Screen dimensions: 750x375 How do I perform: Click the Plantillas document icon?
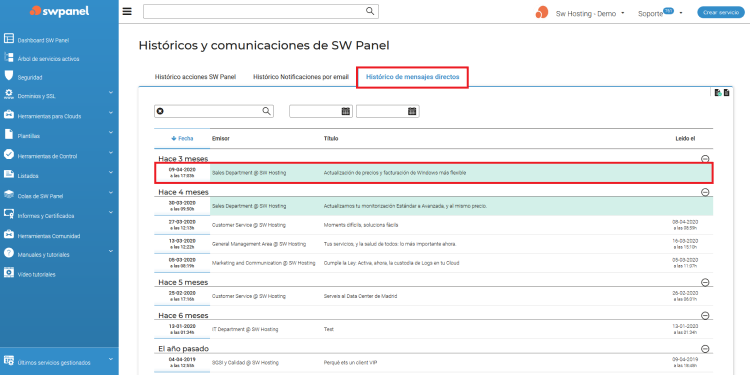pos(9,134)
